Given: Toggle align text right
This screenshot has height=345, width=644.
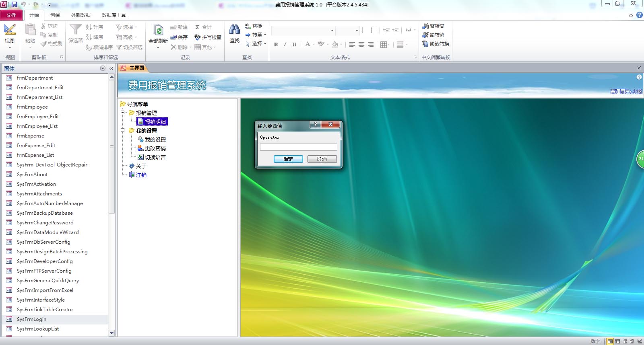Looking at the screenshot, I should pos(371,45).
